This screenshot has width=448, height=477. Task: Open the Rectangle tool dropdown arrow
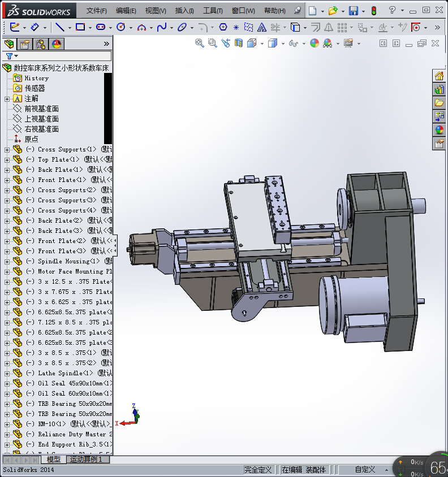click(90, 28)
